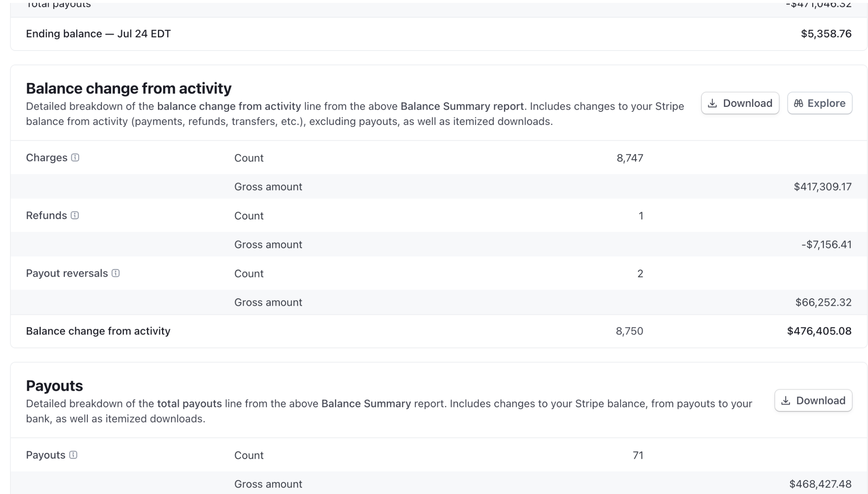Click the Payouts section heading
Viewport: 868px width, 494px height.
[54, 386]
